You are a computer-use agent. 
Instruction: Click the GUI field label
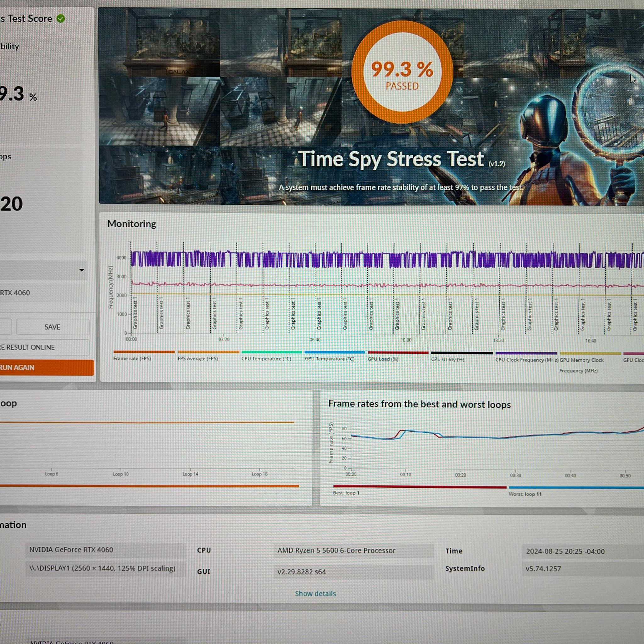(203, 571)
